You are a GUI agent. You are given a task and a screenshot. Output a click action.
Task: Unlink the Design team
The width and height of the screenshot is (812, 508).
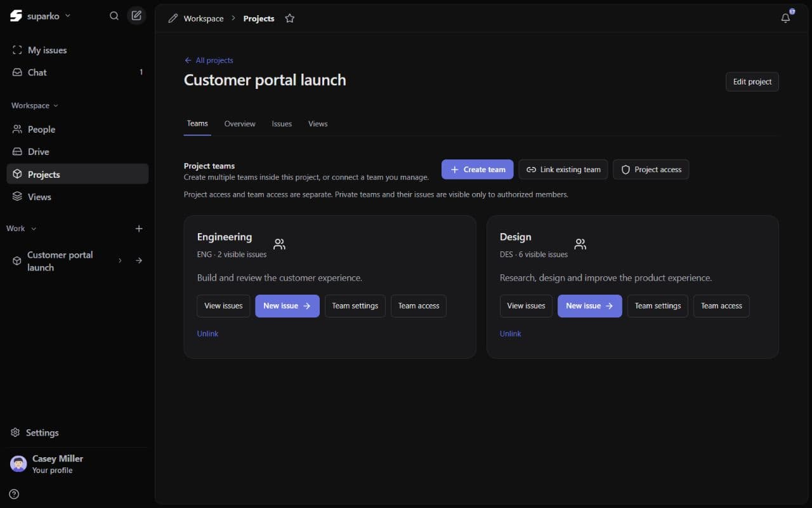[x=510, y=333]
